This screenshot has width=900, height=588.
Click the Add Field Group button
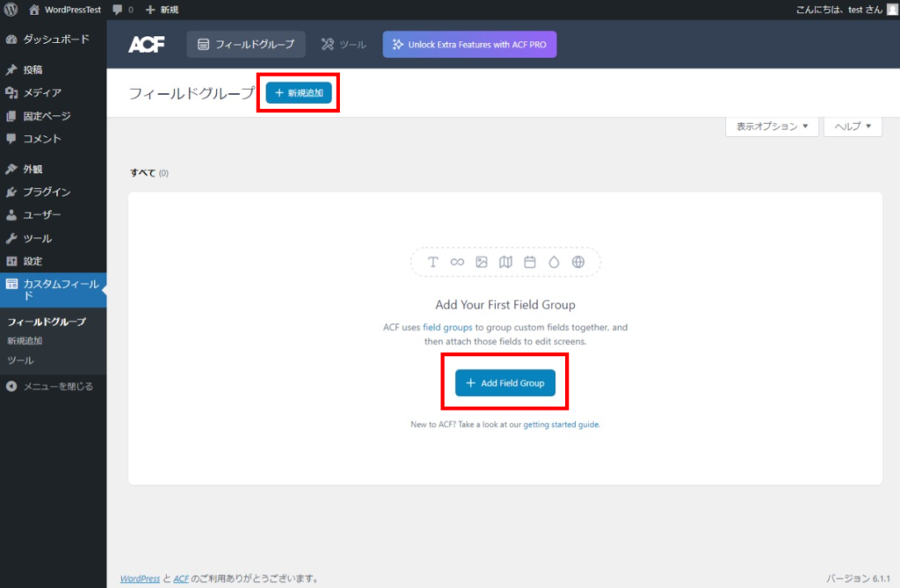coord(505,382)
